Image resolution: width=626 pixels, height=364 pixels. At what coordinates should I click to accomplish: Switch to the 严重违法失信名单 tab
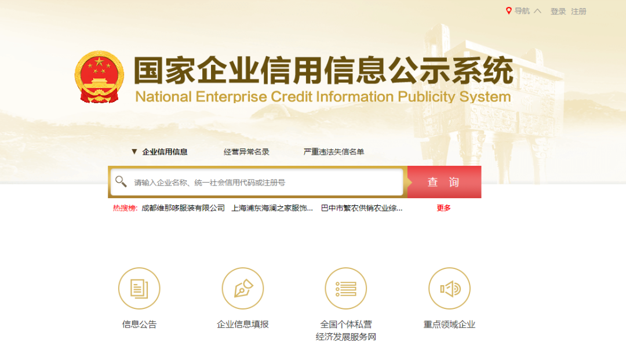[333, 152]
